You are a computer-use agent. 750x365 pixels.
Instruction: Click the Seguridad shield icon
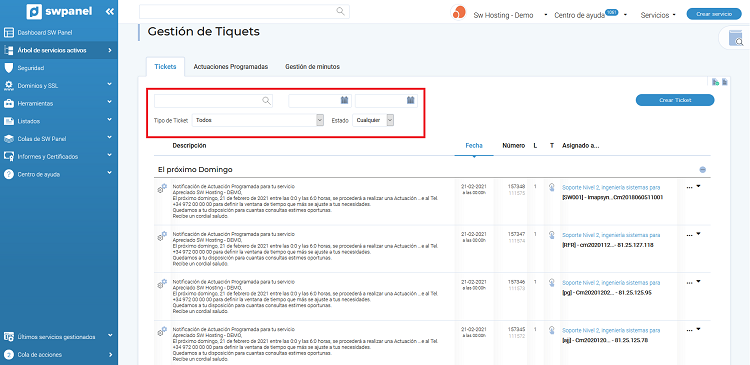coord(8,68)
